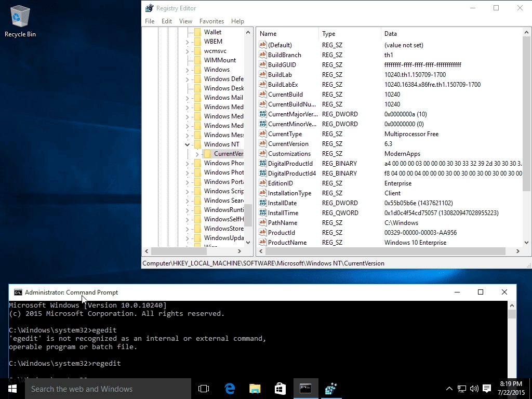Click the Command Prompt scroll up arrow

(512, 305)
